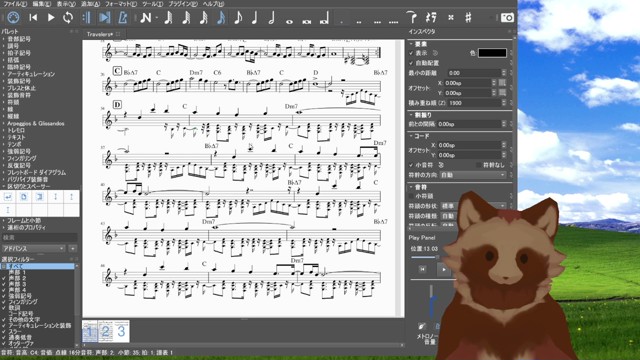Screen dimensions: 640x360
Task: Enable note input mode (N icon)
Action: [146, 18]
